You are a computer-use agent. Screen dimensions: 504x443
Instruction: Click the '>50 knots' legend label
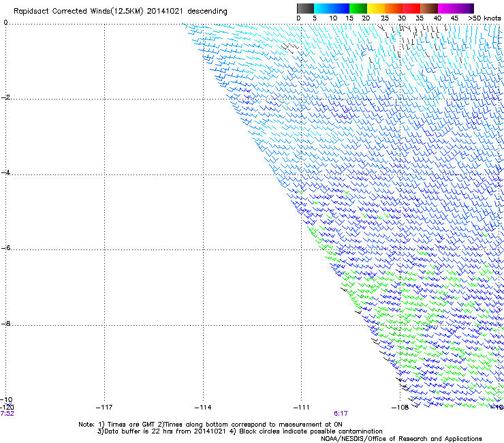pyautogui.click(x=484, y=18)
